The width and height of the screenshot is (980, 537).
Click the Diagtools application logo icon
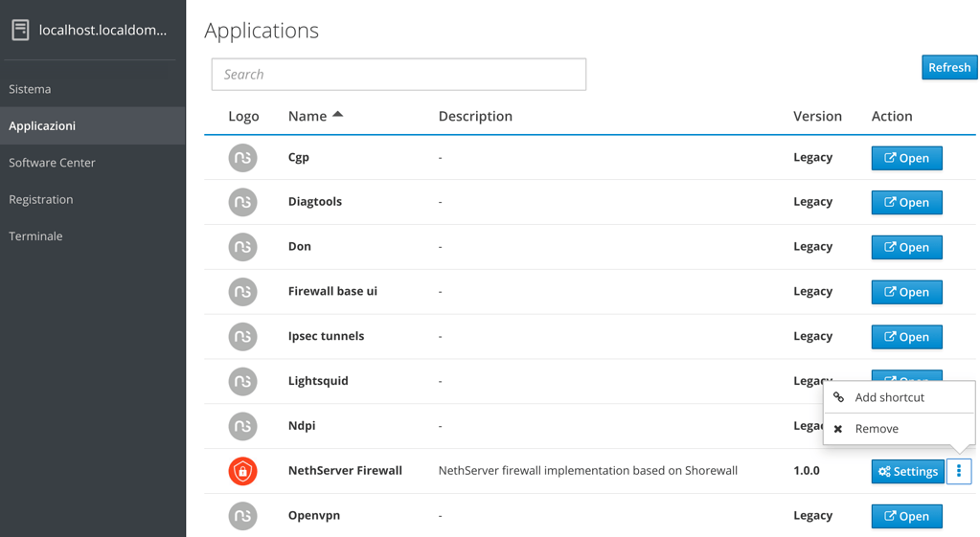(x=242, y=202)
